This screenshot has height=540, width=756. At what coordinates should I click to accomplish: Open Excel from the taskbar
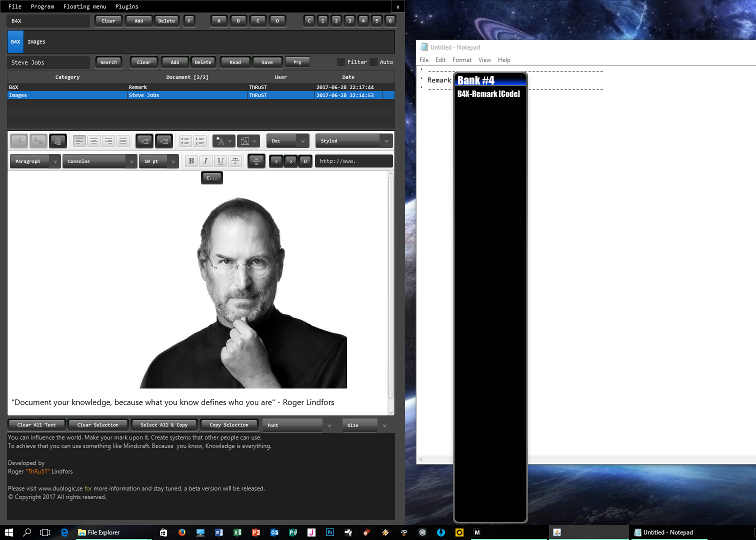tap(237, 532)
